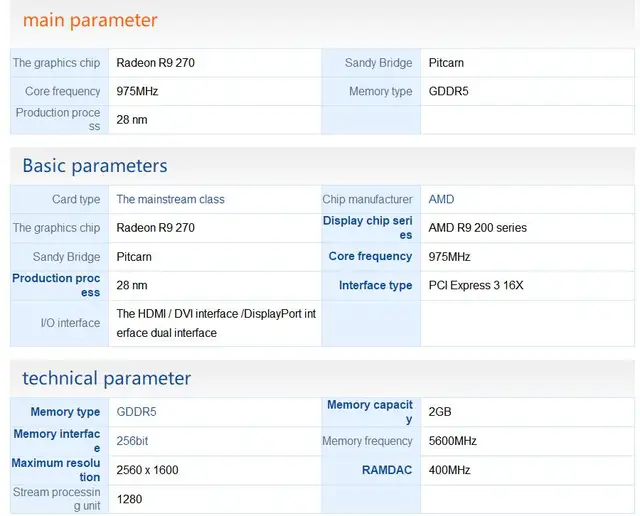This screenshot has width=640, height=516.
Task: Click the bold Production process label
Action: pyautogui.click(x=56, y=285)
